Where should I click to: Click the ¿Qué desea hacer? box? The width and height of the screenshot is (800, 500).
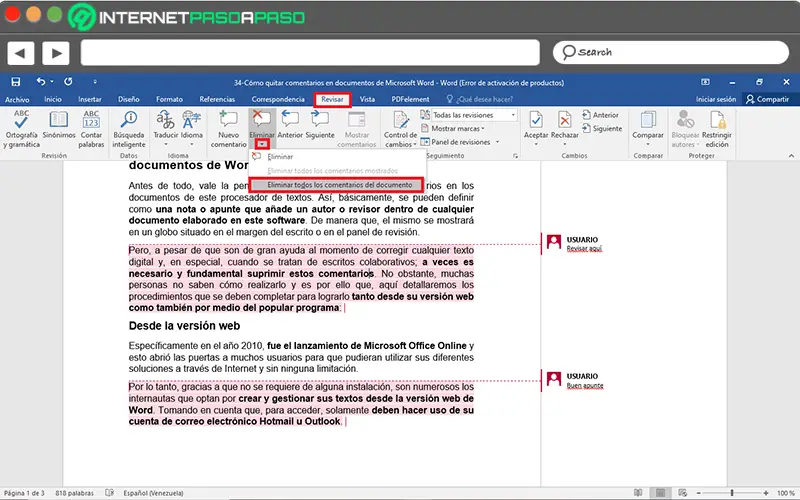pos(480,99)
